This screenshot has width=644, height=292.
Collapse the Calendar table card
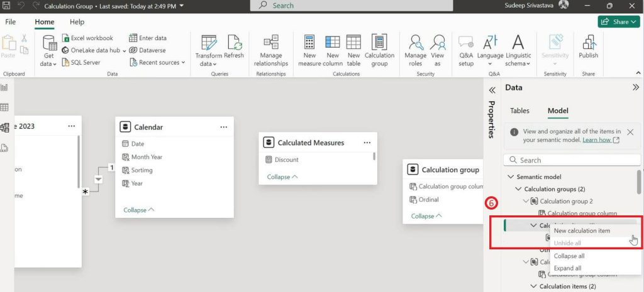[139, 210]
